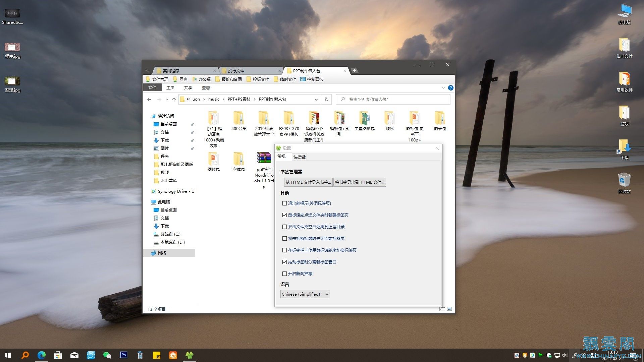Open Photoshop from the taskbar
This screenshot has height=362, width=644.
pyautogui.click(x=124, y=355)
